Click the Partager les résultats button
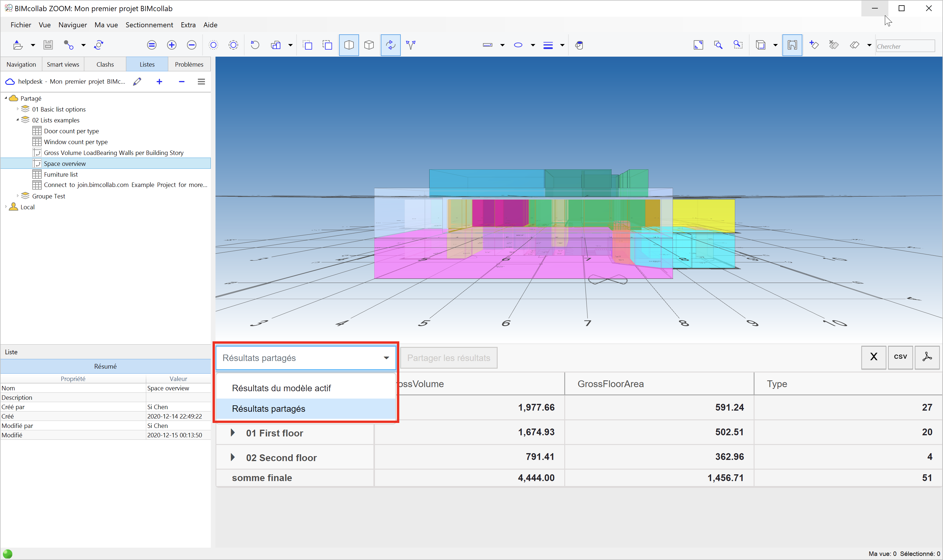943x560 pixels. [x=449, y=358]
